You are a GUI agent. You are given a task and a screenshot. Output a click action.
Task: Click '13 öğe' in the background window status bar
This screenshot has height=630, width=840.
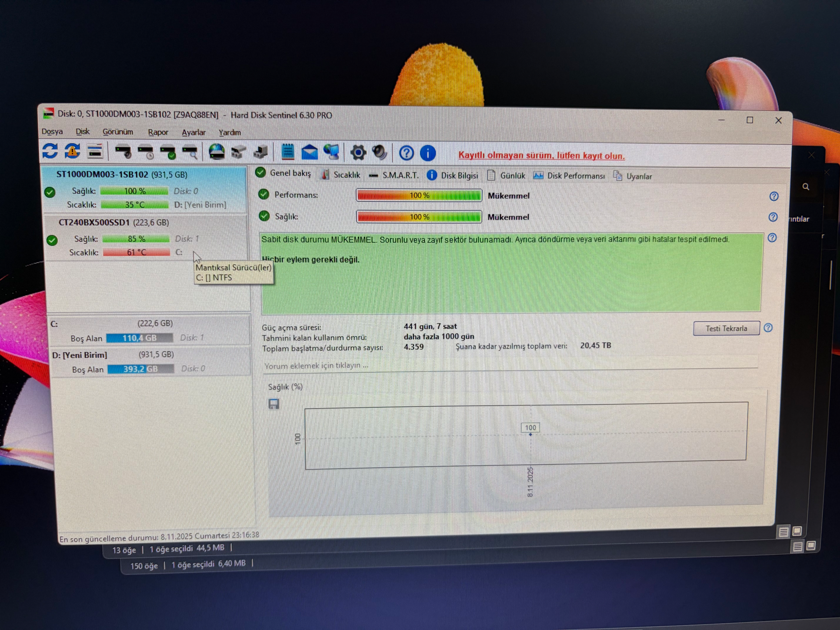pyautogui.click(x=124, y=550)
